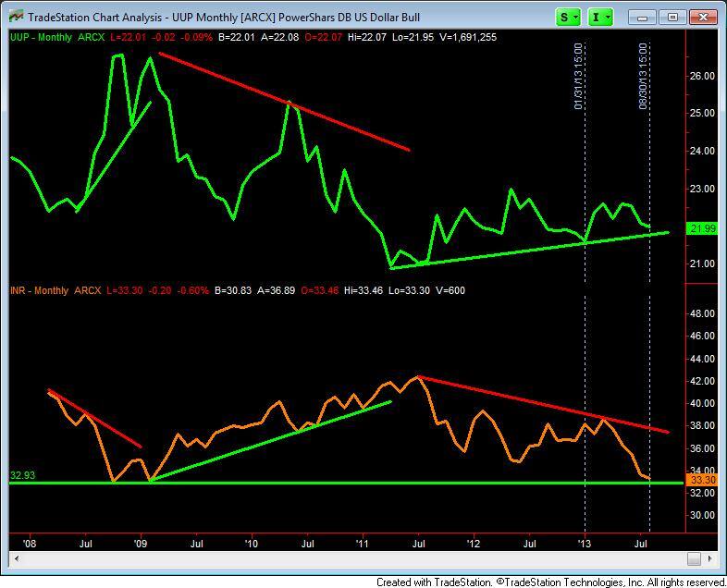Select the 32.93 support level label
This screenshot has width=727, height=588.
point(22,475)
